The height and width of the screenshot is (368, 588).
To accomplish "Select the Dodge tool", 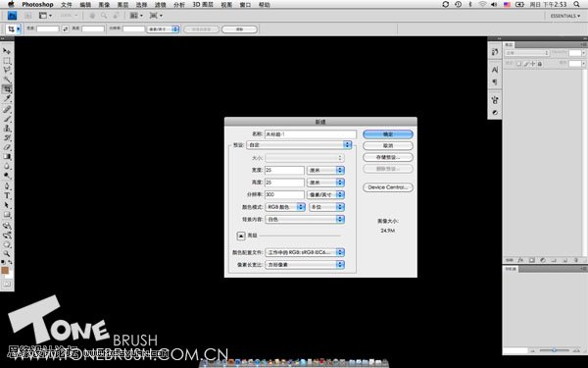I will [7, 176].
